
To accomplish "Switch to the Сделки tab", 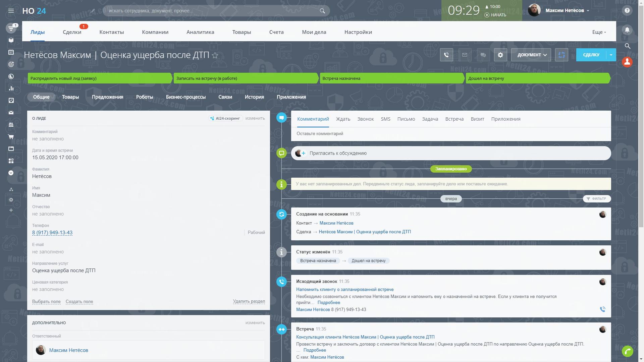I will coord(72,32).
